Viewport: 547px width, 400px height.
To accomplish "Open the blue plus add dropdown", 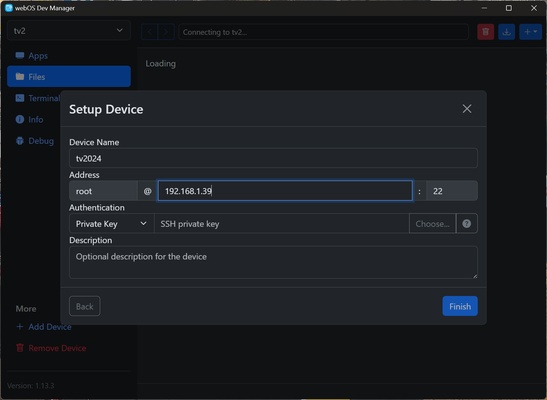I will click(x=530, y=32).
